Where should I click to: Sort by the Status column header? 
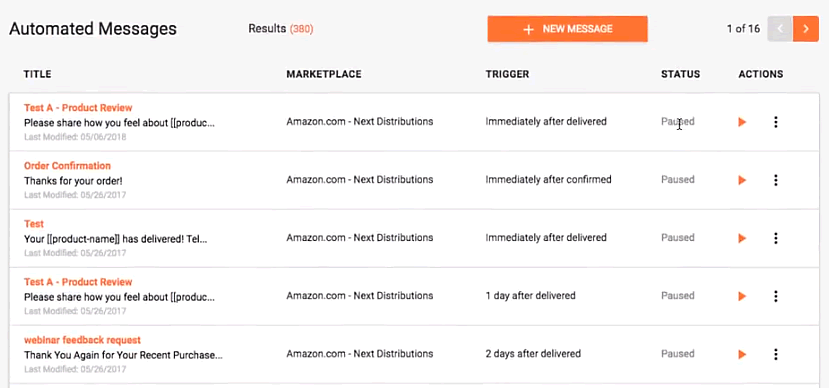[x=680, y=74]
